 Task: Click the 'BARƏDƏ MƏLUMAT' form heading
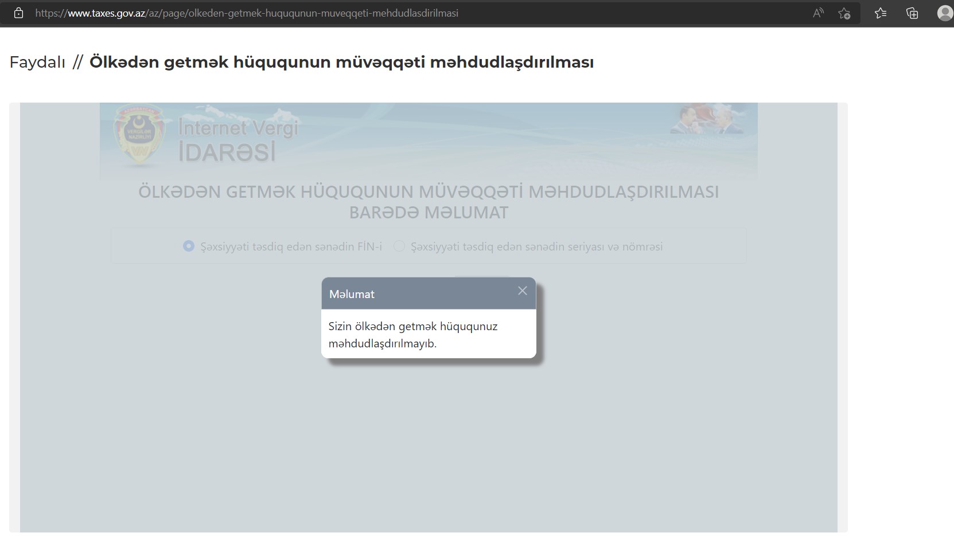click(x=429, y=213)
